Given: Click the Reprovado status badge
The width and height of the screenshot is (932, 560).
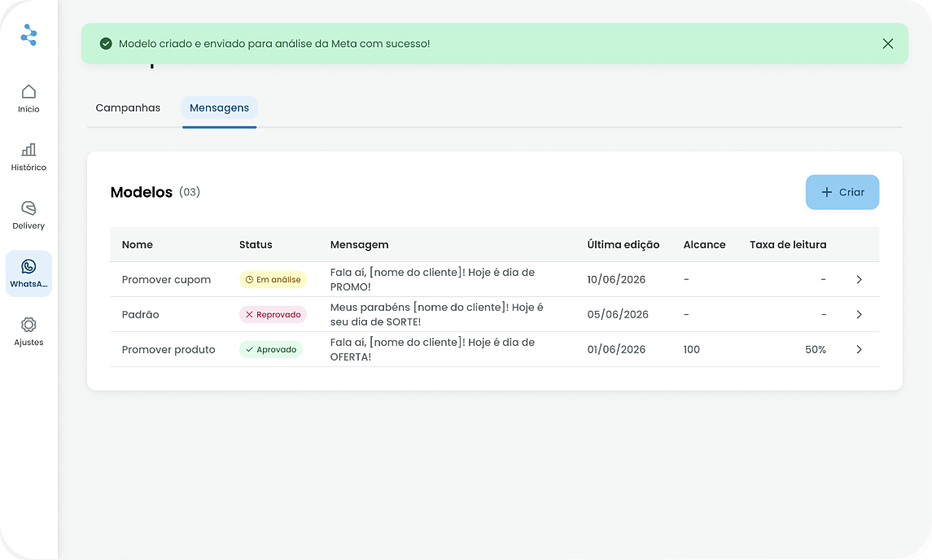Looking at the screenshot, I should pyautogui.click(x=273, y=314).
